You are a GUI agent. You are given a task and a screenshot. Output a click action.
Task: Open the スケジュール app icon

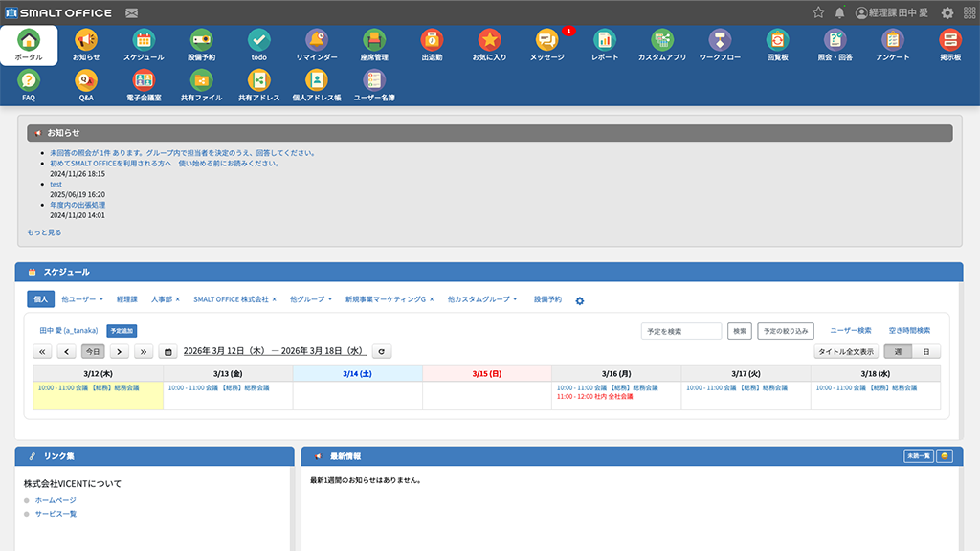point(144,45)
